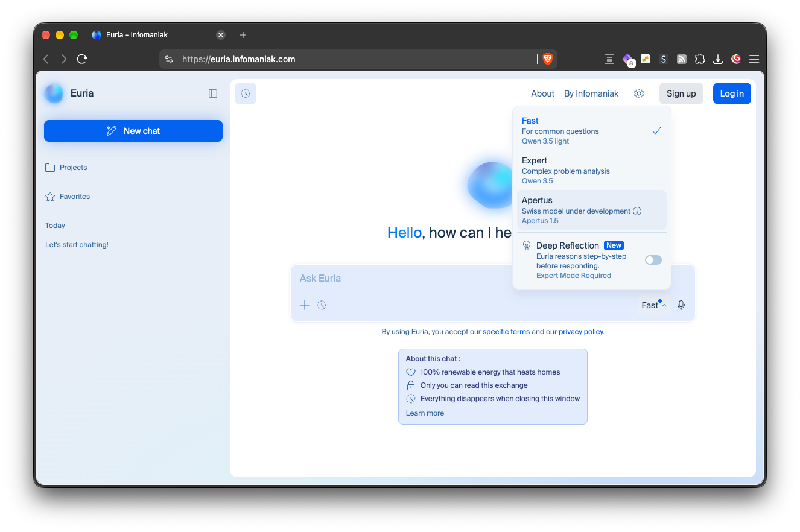This screenshot has width=800, height=532.
Task: Go forward in browser history
Action: (64, 59)
